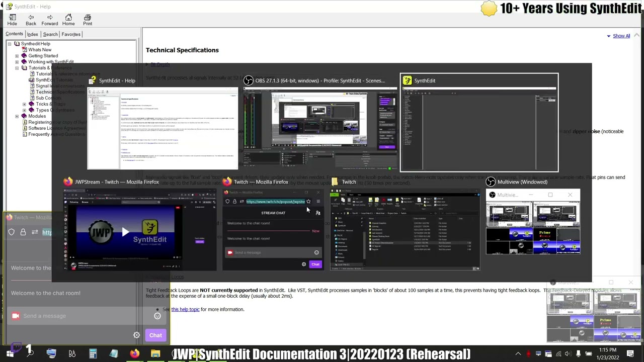Open the Windows Start menu
The height and width of the screenshot is (362, 644).
[x=10, y=354]
